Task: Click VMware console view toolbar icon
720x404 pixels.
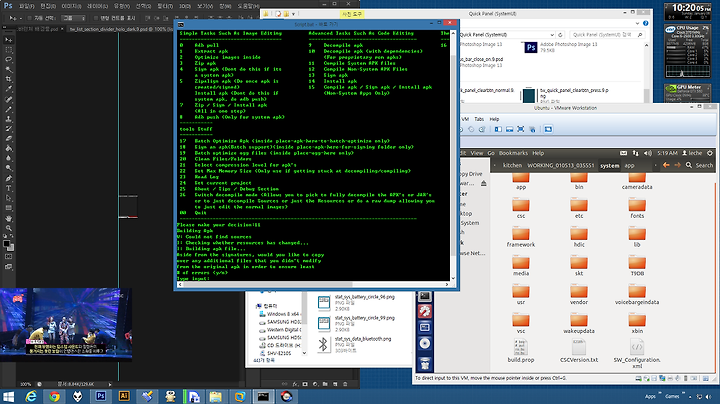Action: [548, 129]
